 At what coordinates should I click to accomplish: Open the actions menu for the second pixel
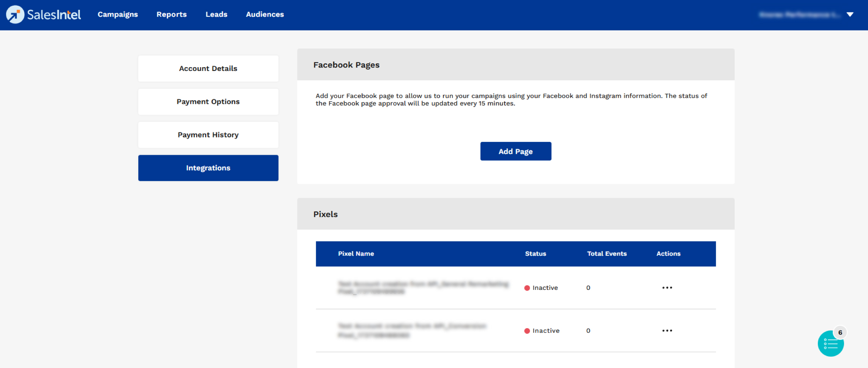point(667,330)
